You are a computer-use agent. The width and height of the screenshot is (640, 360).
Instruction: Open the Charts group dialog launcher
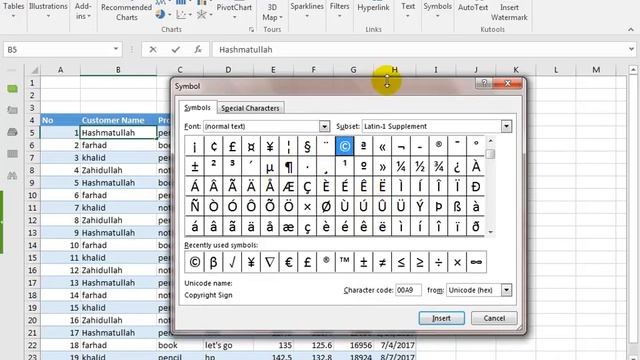coord(251,29)
